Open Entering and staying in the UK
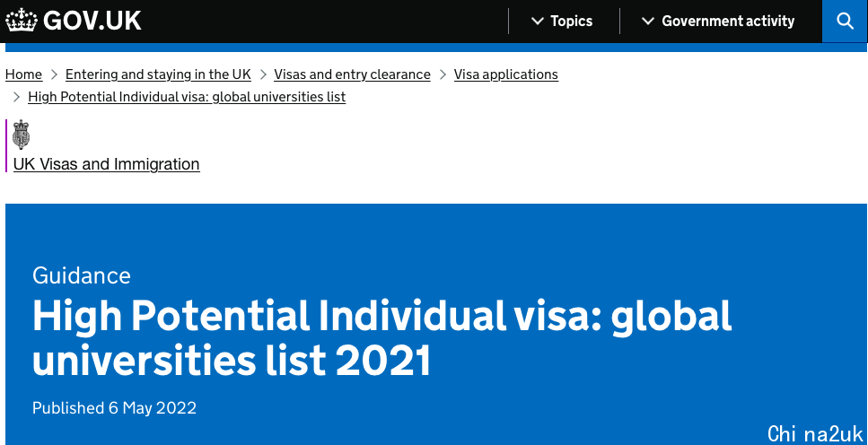Screen dimensions: 868x445 [158, 74]
